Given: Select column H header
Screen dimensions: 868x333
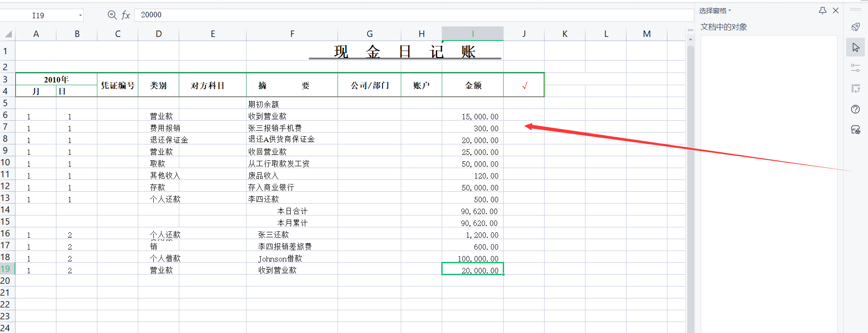Looking at the screenshot, I should 422,34.
